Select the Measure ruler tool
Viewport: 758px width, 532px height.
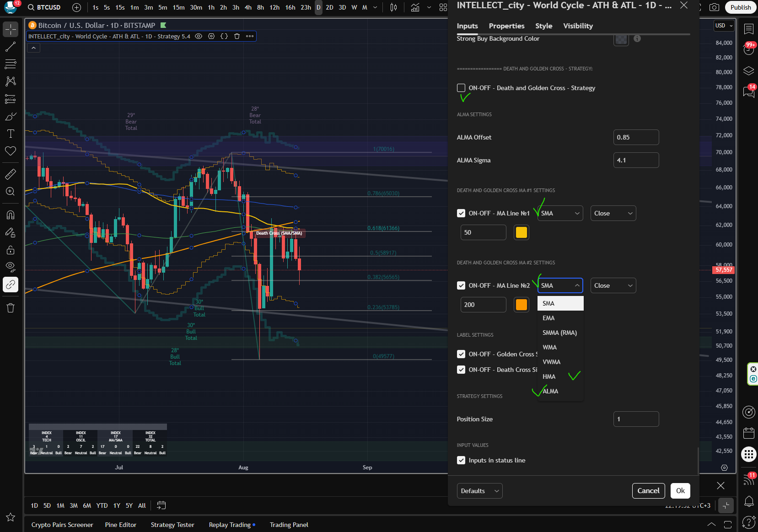click(11, 174)
